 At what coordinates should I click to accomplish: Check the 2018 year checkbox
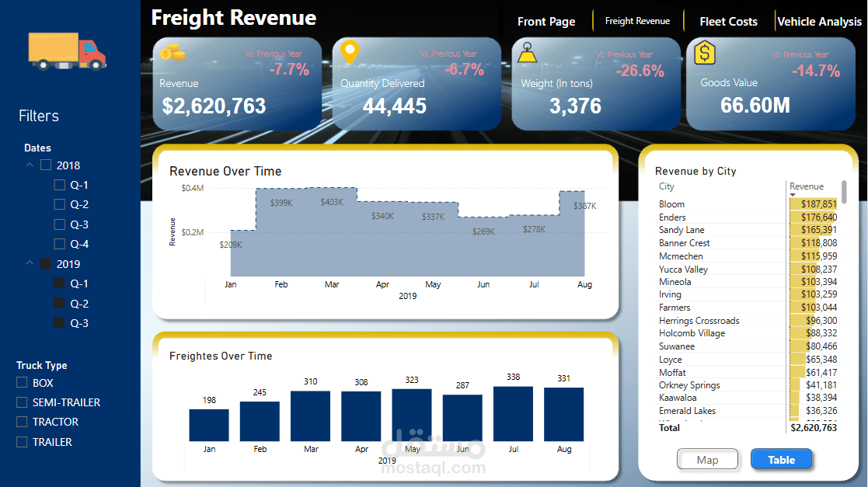tap(46, 165)
